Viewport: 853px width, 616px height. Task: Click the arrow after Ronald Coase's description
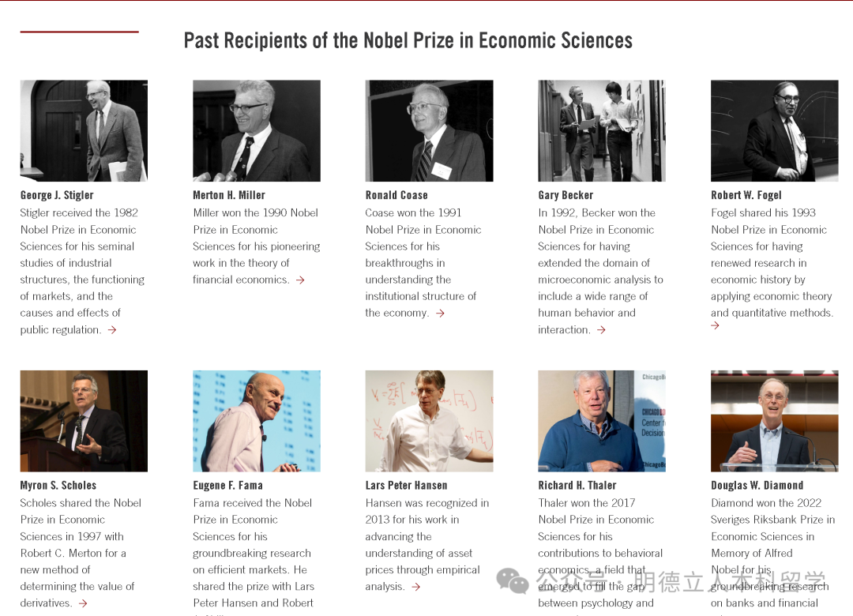[x=440, y=314]
